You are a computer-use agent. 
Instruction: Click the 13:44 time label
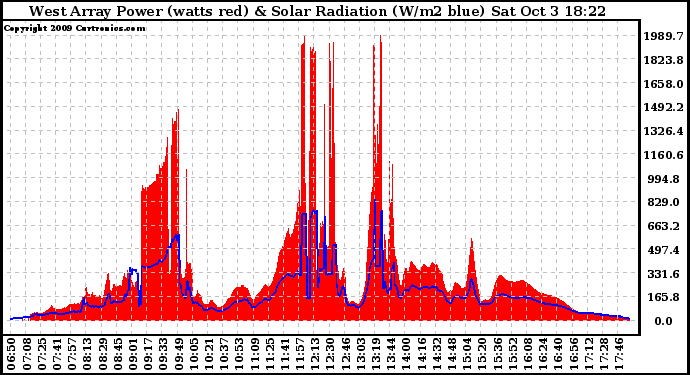click(x=391, y=354)
